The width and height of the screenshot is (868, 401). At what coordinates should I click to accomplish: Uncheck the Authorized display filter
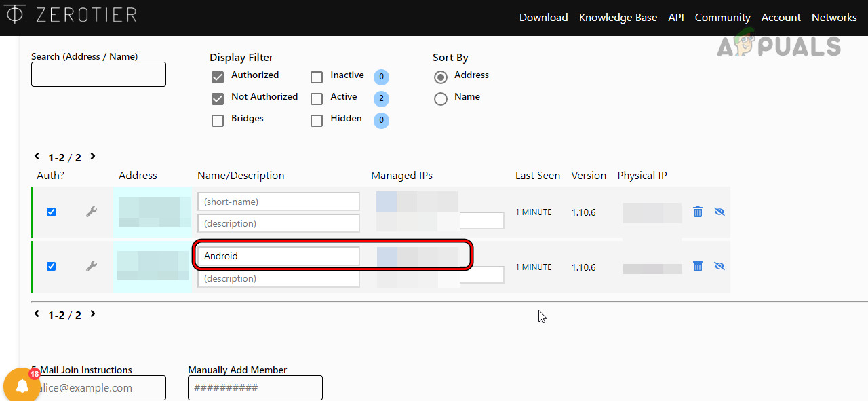[x=218, y=77]
